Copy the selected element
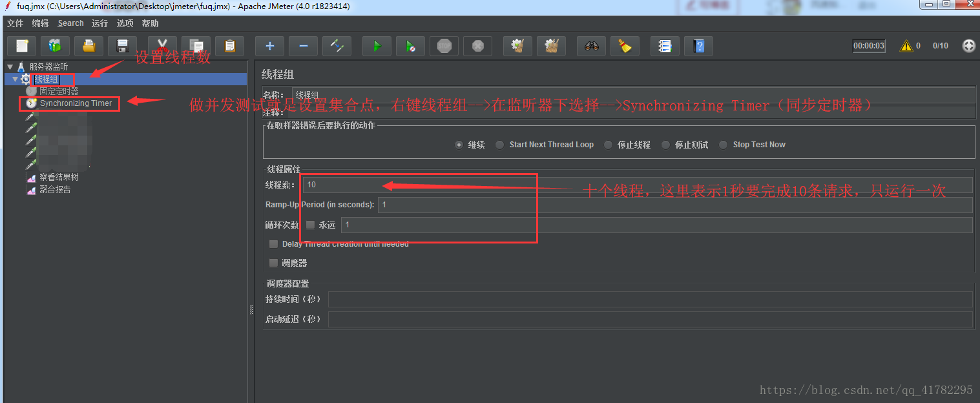Image resolution: width=980 pixels, height=403 pixels. tap(196, 46)
